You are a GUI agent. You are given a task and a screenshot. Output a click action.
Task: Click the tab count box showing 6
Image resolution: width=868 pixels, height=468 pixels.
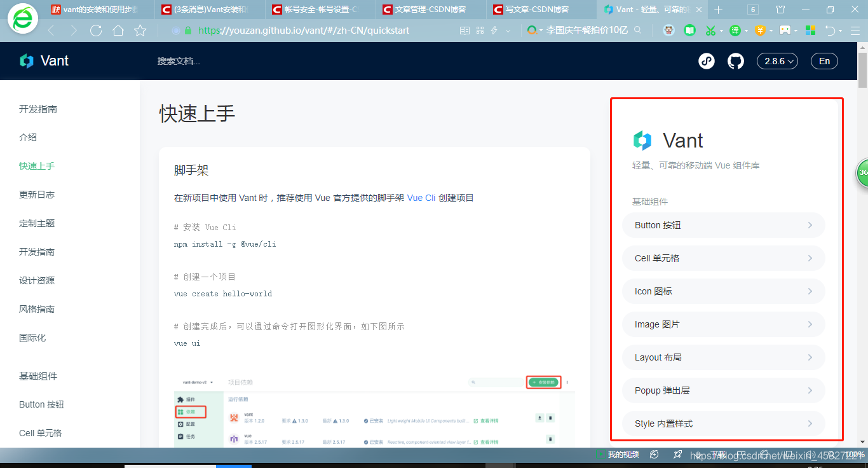753,10
